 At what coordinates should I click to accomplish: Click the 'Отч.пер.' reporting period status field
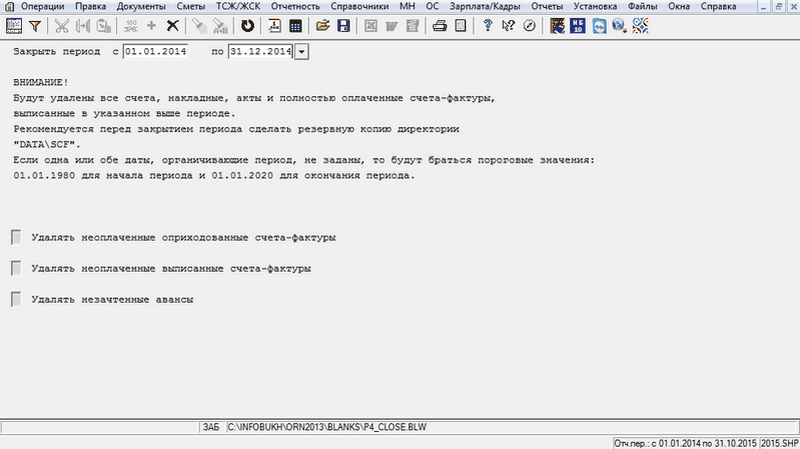click(x=685, y=443)
